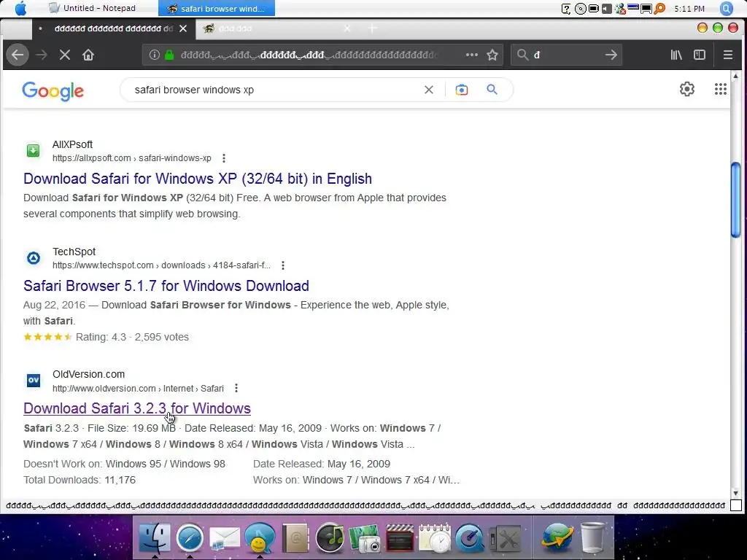Click the orange magnifier tray icon

tap(659, 9)
